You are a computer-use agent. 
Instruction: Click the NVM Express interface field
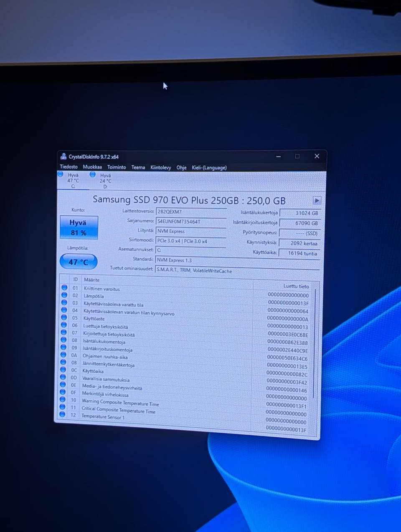(191, 231)
